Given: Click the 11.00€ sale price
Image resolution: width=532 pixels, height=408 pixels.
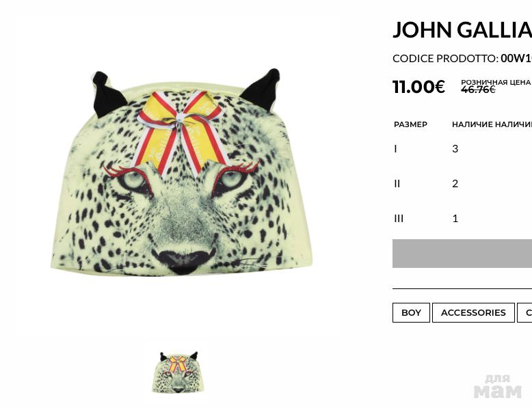Looking at the screenshot, I should (x=418, y=87).
